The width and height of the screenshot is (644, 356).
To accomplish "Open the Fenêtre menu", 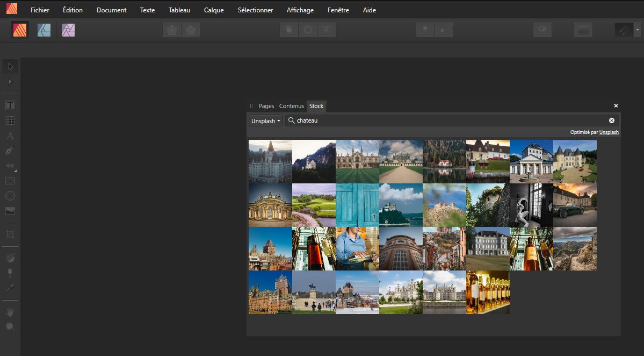I will click(338, 10).
